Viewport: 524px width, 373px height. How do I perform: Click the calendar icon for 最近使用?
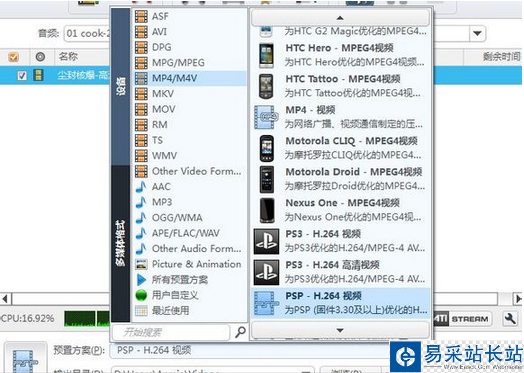[x=141, y=310]
